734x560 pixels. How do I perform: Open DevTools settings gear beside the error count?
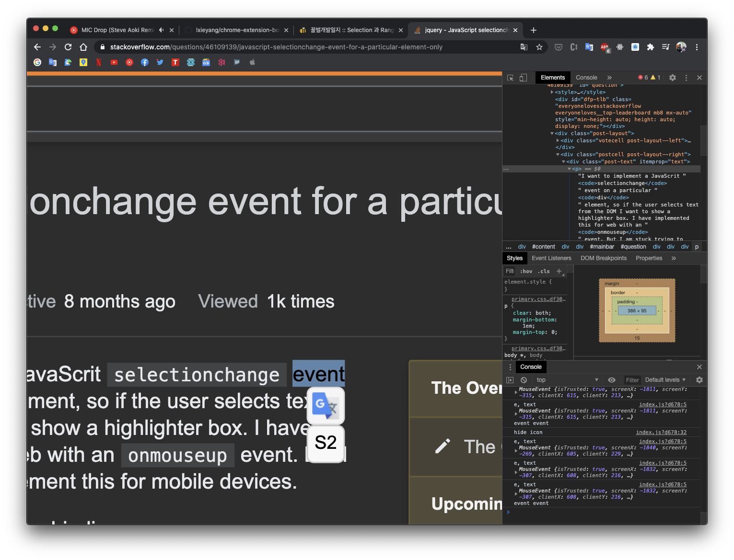point(673,78)
